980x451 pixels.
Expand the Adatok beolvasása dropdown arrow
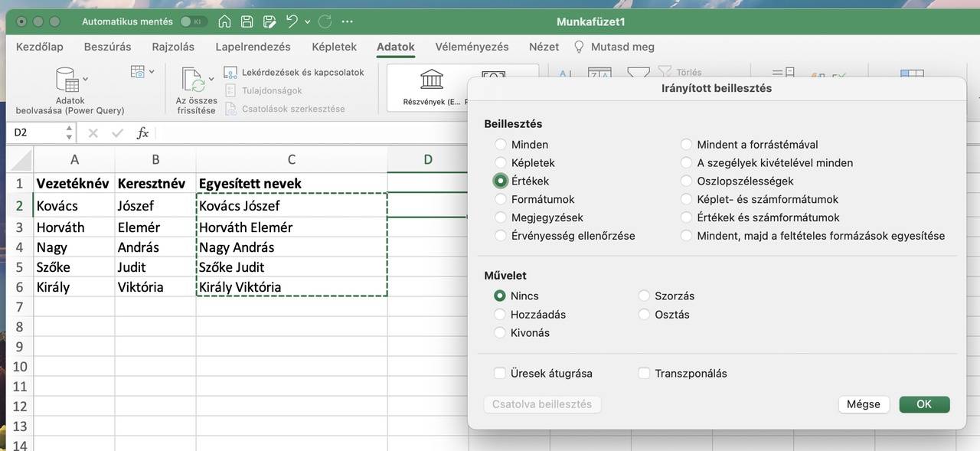coord(85,79)
